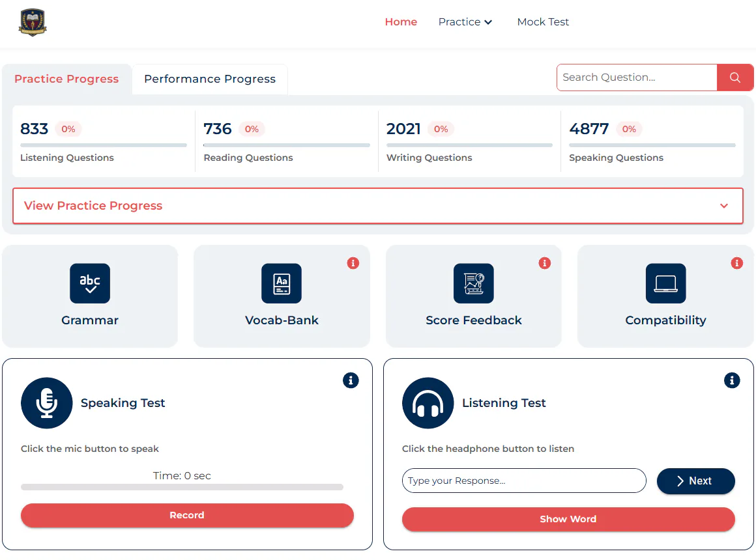The height and width of the screenshot is (560, 756).
Task: Click the Reading Questions label
Action: [248, 158]
